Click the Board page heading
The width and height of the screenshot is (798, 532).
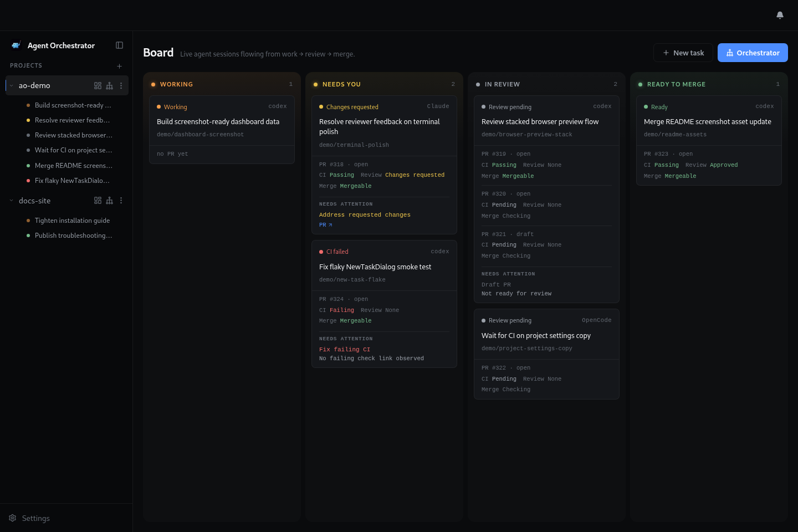pos(158,53)
